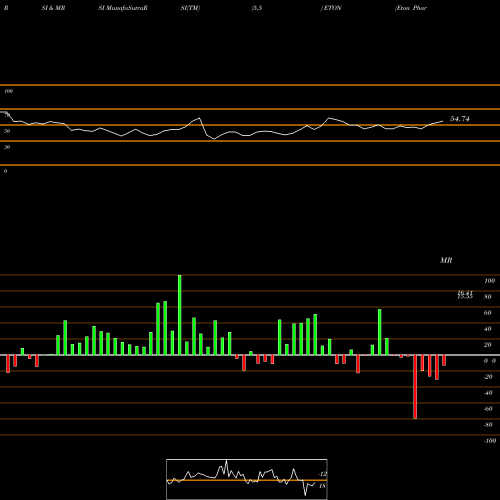Click the 50 label on RSI axis
Image resolution: width=500 pixels, height=500 pixels.
(x=7, y=131)
